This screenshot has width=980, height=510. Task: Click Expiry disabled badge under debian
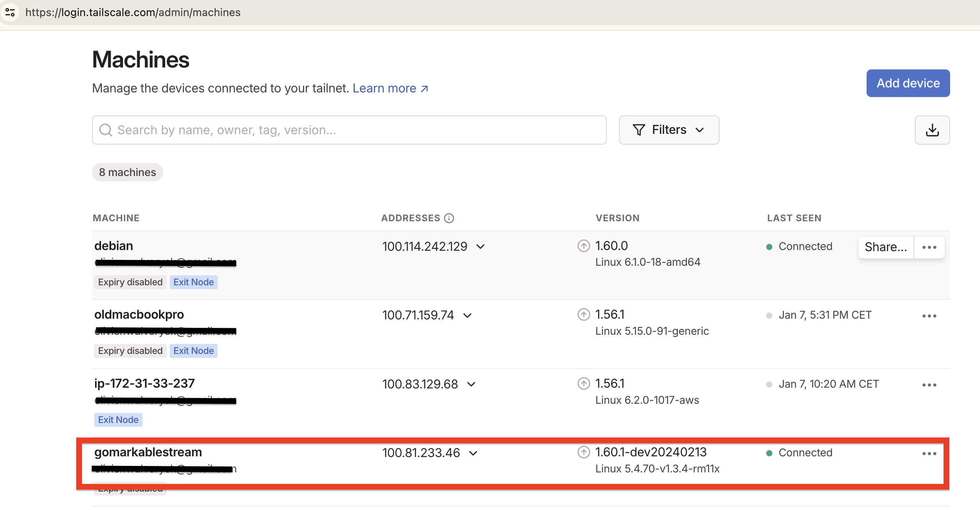[130, 282]
